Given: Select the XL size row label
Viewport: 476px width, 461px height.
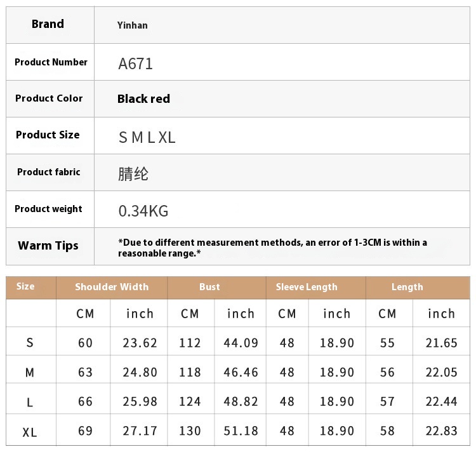Looking at the screenshot, I should 29,432.
